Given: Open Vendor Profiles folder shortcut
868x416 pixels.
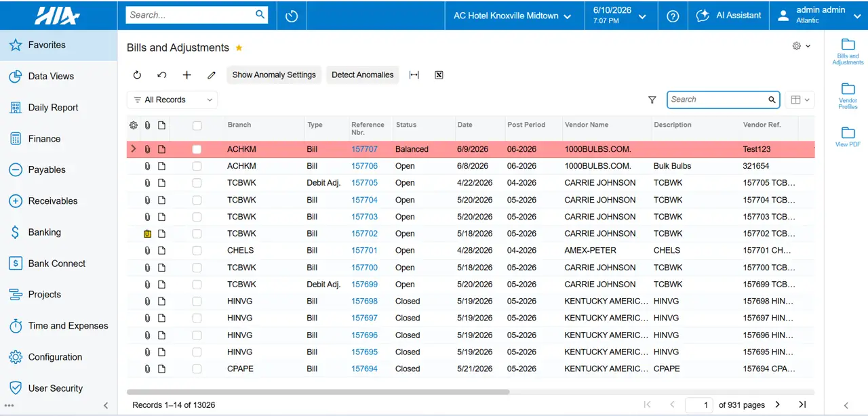Looking at the screenshot, I should (848, 96).
